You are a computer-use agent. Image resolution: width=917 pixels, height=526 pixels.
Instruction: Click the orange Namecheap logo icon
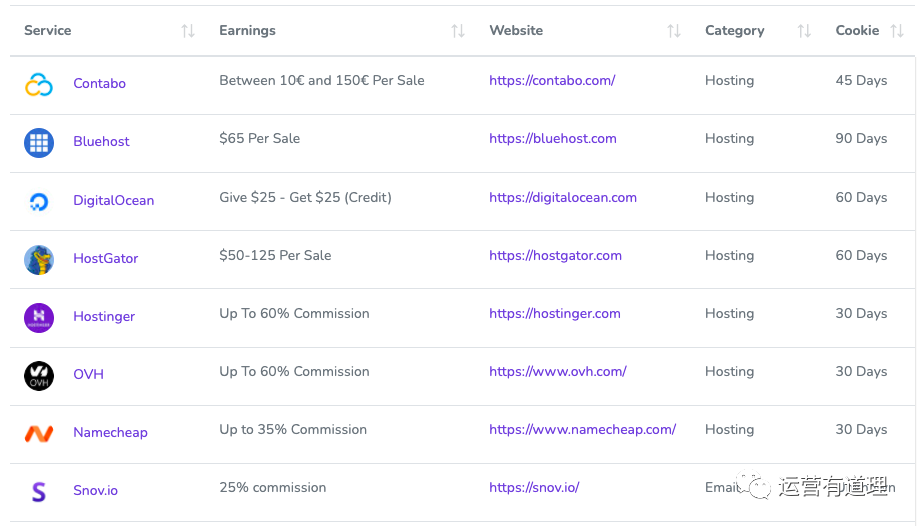tap(39, 434)
